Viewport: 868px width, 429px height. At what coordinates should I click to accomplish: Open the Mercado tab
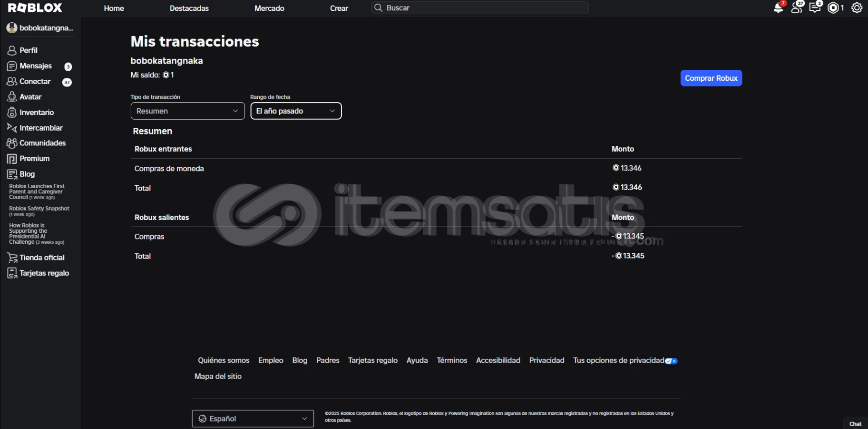click(x=269, y=8)
